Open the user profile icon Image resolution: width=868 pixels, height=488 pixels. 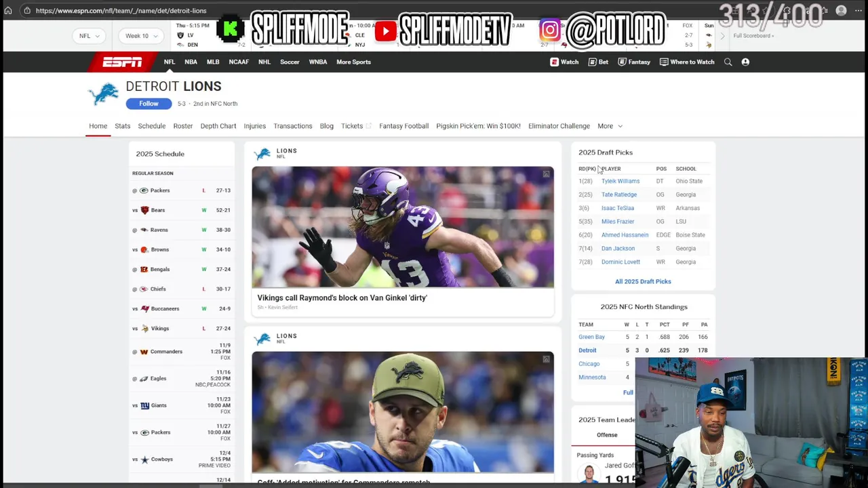[745, 62]
